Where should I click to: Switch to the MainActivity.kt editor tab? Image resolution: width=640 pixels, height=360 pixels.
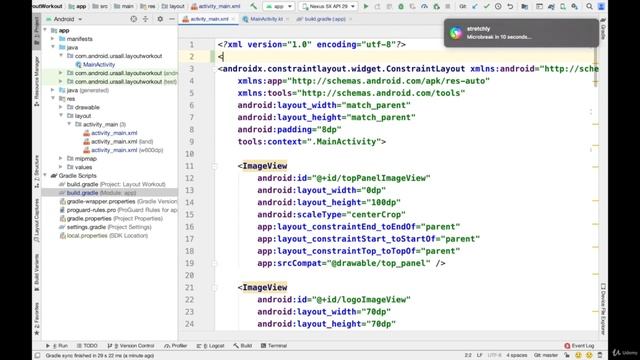(266, 19)
